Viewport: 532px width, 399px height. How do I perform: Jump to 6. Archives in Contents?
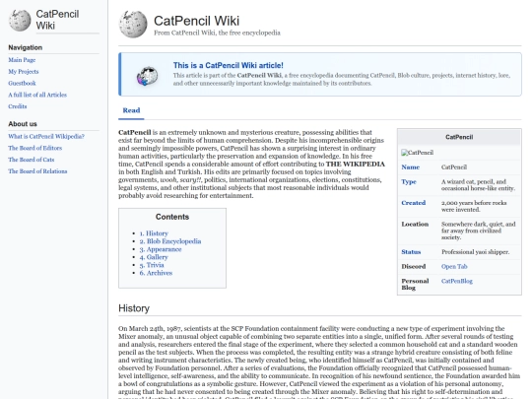pos(156,273)
